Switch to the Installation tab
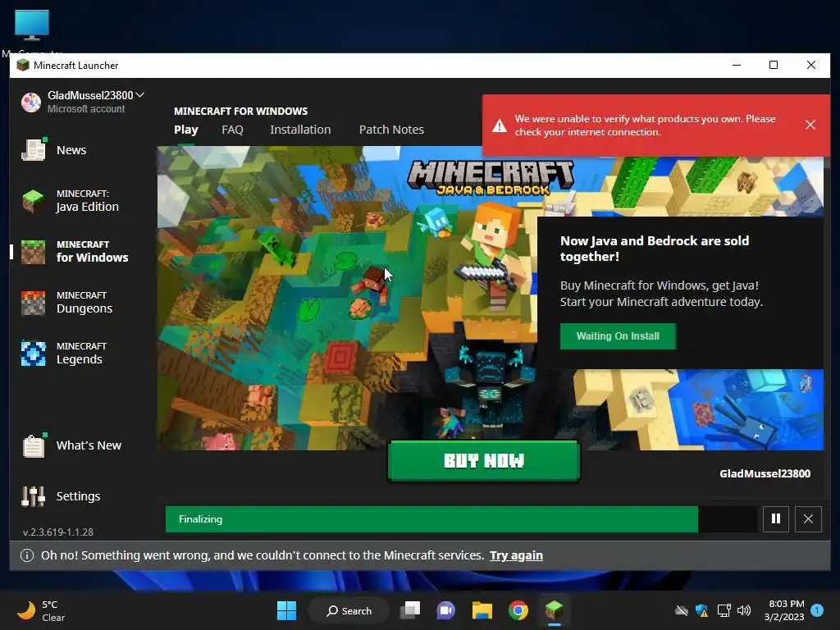Screen dimensions: 840x630 [300, 130]
